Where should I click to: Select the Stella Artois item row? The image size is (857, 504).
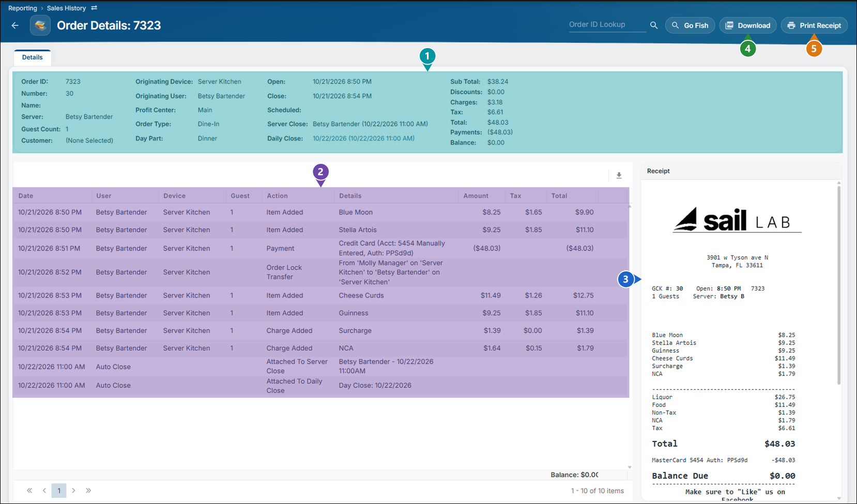click(x=320, y=230)
